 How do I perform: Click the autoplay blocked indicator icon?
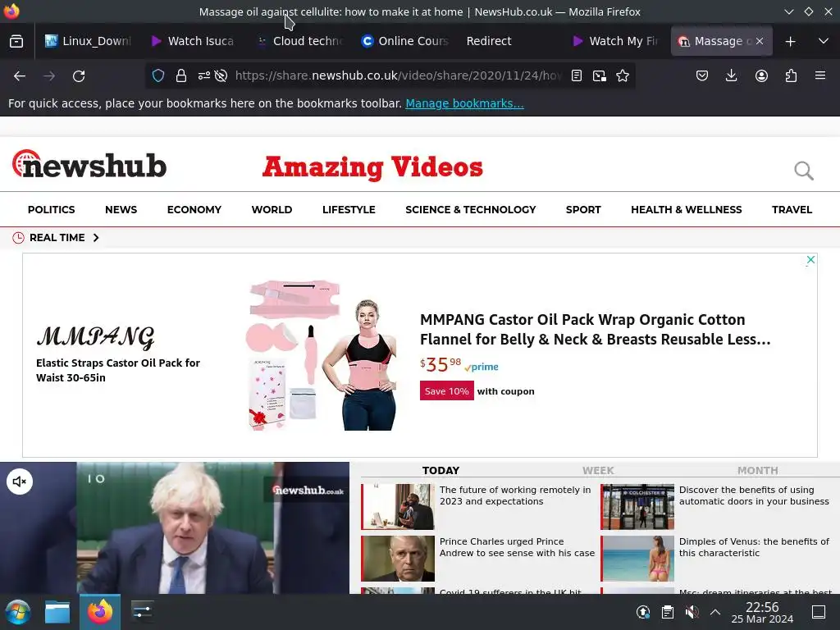click(x=221, y=75)
